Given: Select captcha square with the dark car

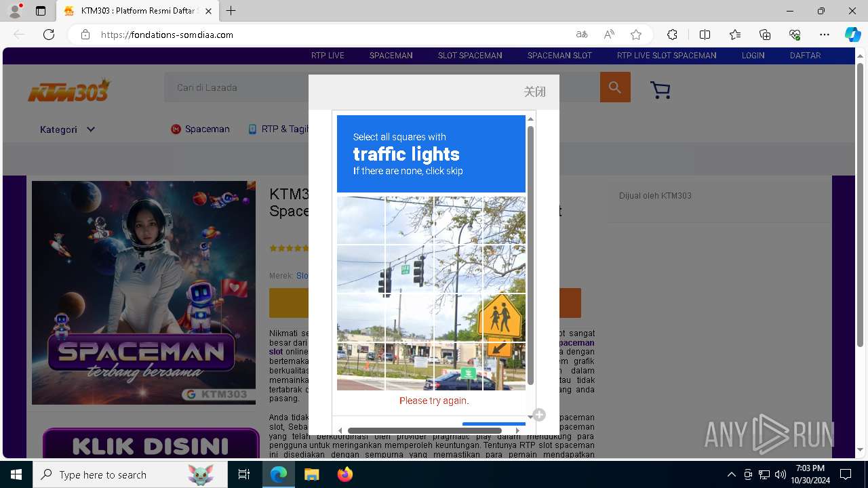Looking at the screenshot, I should click(x=458, y=367).
